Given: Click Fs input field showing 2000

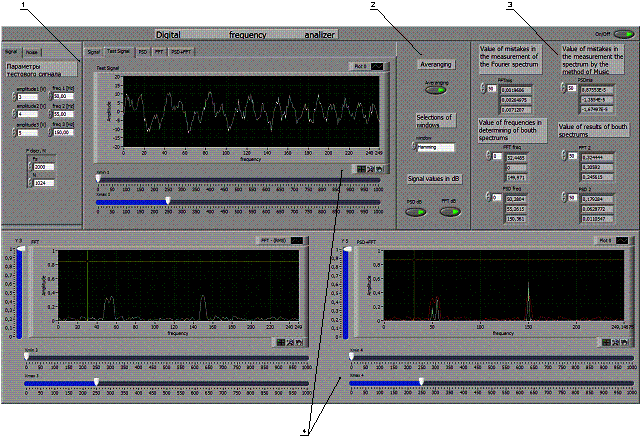Looking at the screenshot, I should 44,167.
